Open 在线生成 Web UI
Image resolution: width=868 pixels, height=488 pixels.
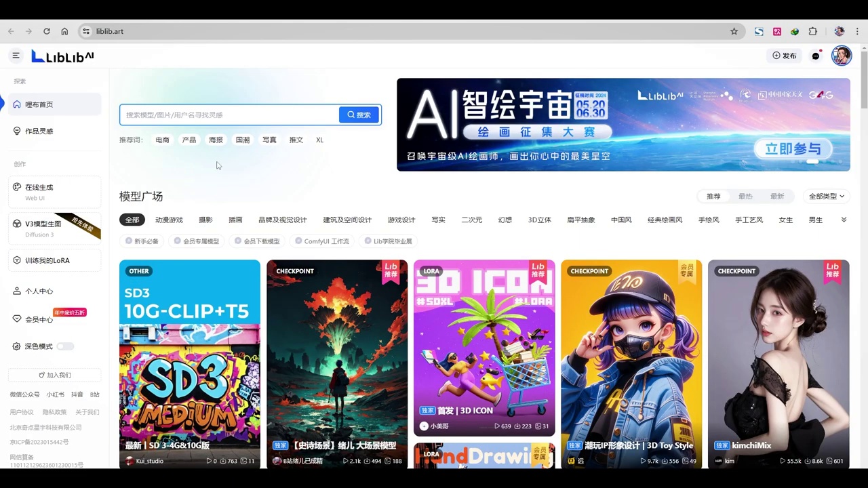pos(55,192)
